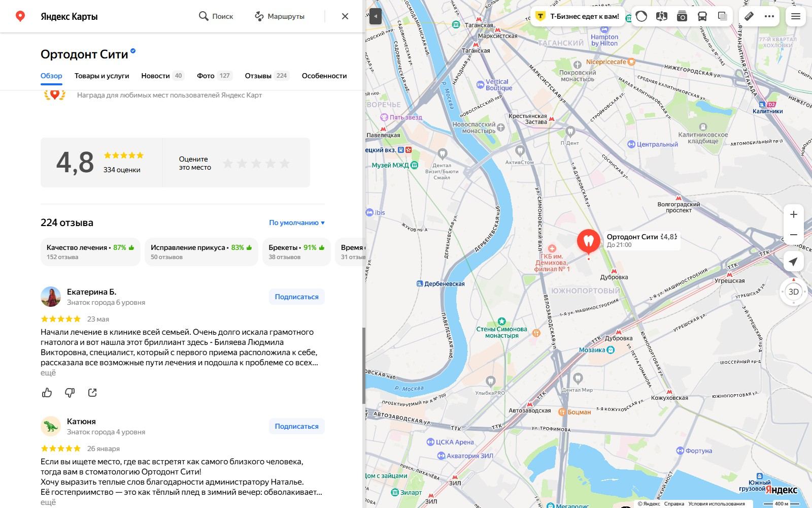Open the hamburger main menu

pyautogui.click(x=796, y=16)
